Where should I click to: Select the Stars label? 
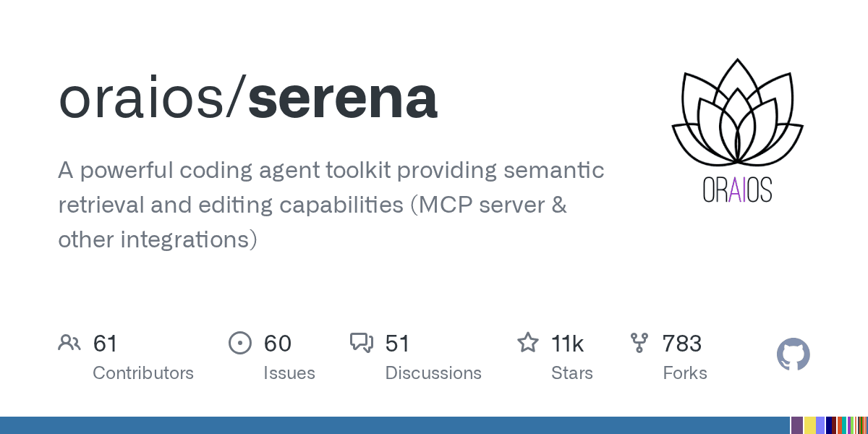pos(571,373)
